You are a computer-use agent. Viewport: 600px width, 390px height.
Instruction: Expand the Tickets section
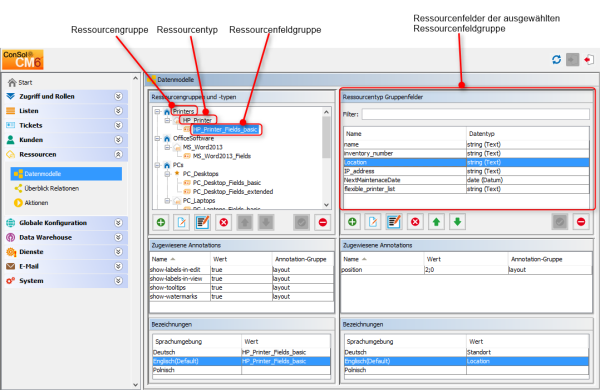pos(119,126)
